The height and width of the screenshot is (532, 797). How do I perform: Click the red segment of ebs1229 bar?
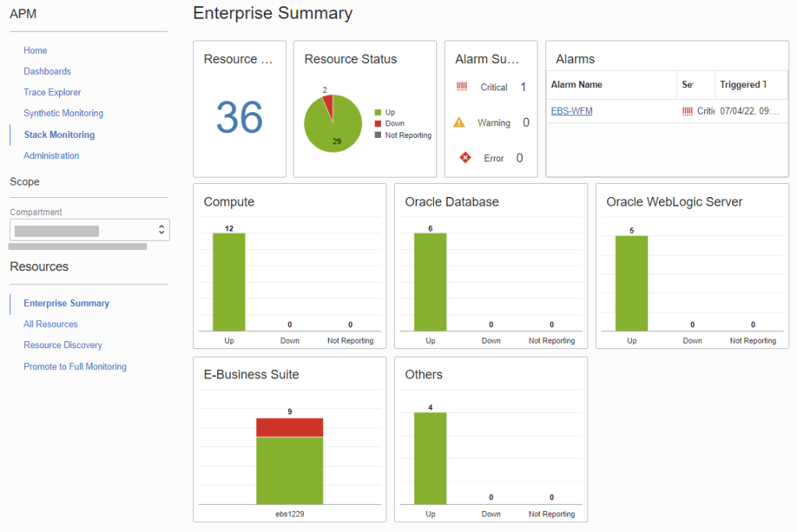290,427
